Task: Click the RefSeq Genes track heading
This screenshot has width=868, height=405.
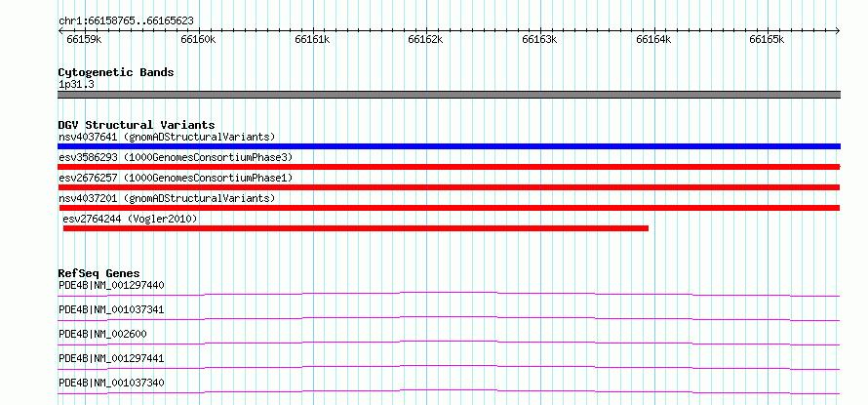Action: (x=99, y=273)
